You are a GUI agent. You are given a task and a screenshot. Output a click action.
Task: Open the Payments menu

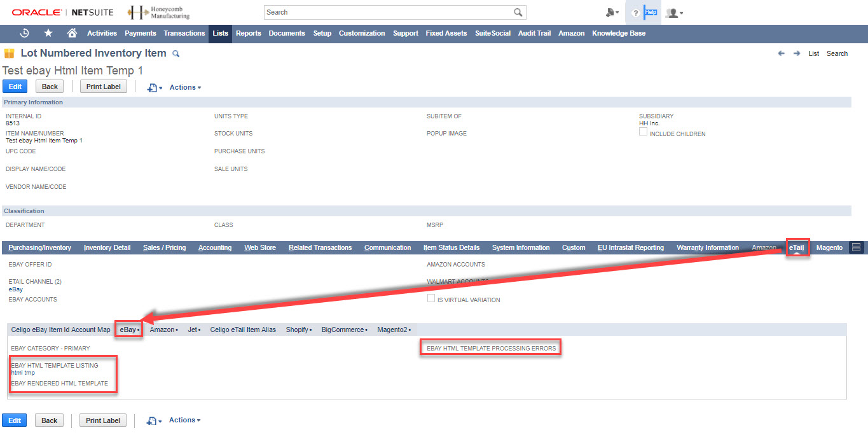141,33
